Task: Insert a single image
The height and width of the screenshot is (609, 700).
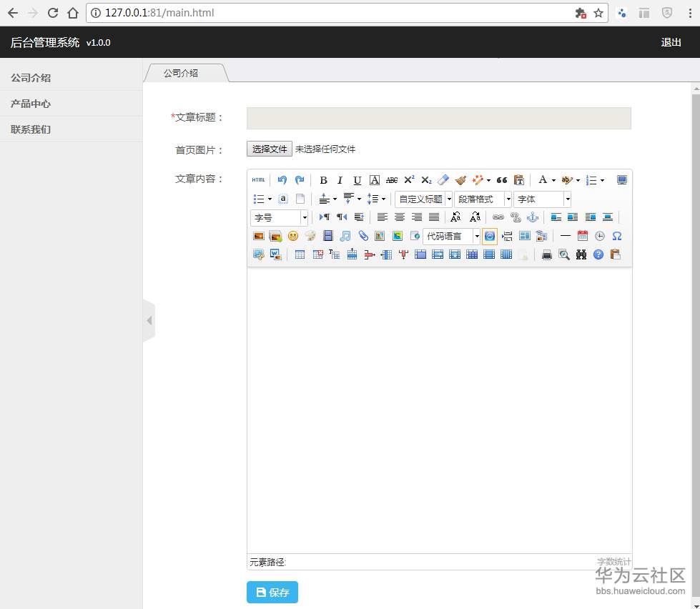Action: [x=259, y=236]
